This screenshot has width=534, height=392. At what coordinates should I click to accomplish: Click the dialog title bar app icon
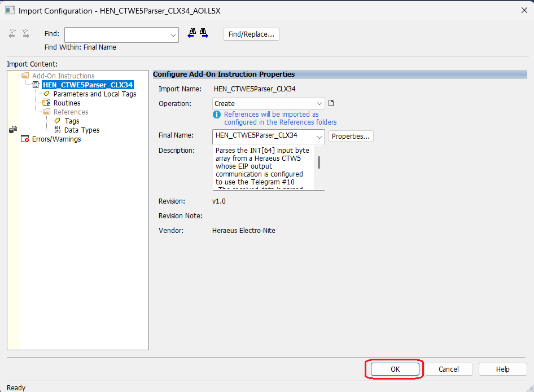[x=10, y=10]
